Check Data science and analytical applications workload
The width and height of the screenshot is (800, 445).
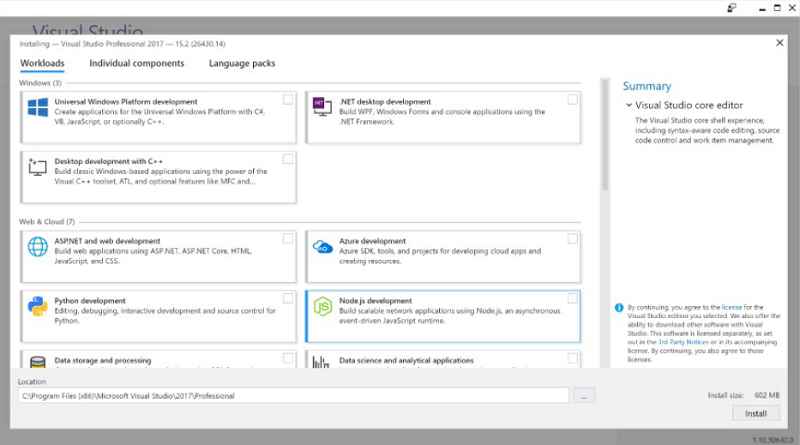(x=572, y=358)
